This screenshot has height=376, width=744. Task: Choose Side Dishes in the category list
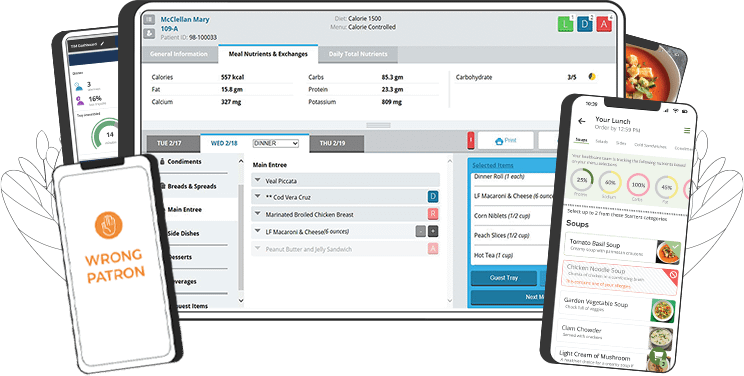[x=183, y=233]
